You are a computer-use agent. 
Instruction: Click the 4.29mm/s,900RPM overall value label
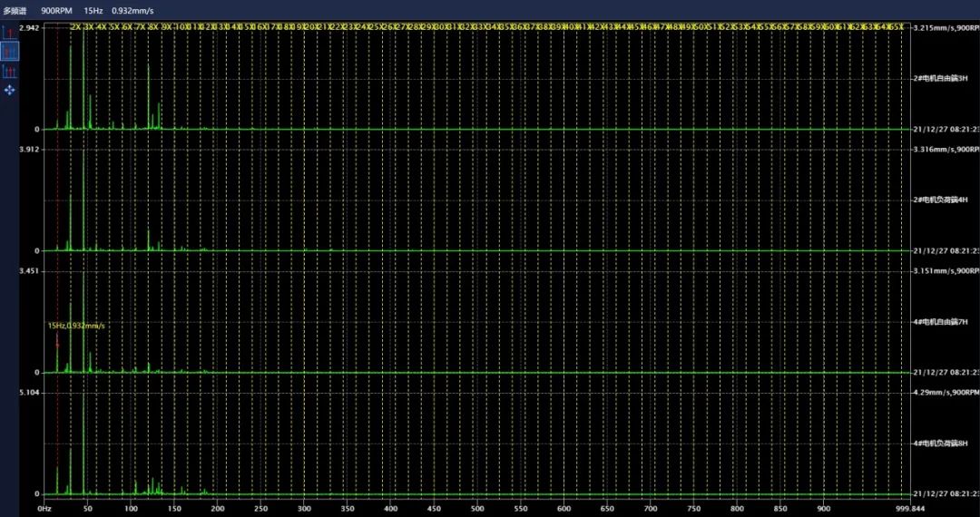coord(946,393)
